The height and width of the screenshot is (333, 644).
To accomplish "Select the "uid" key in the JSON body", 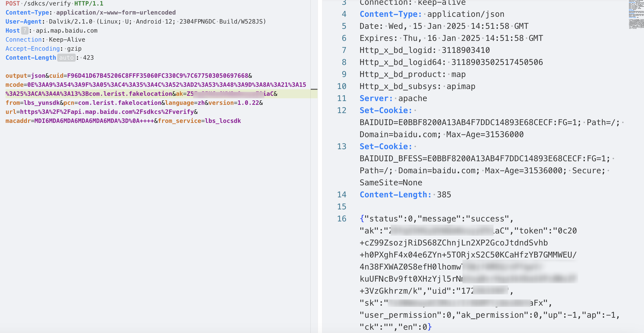I will point(439,291).
